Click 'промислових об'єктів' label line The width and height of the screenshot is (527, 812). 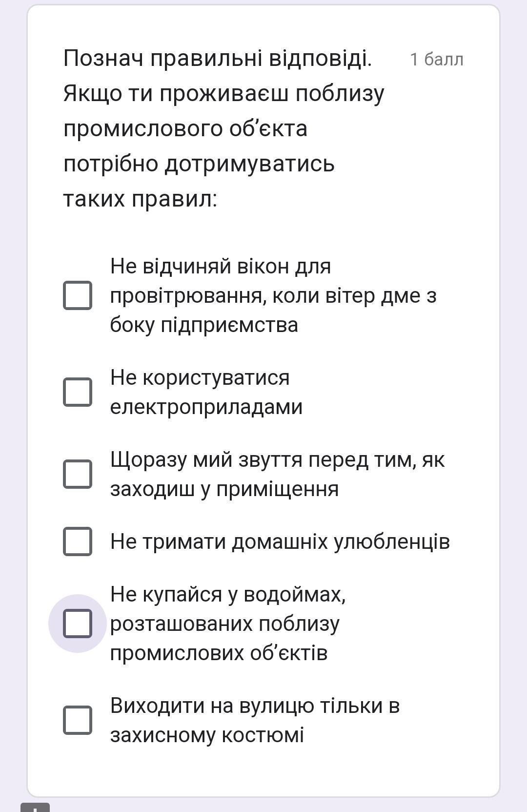tap(219, 653)
